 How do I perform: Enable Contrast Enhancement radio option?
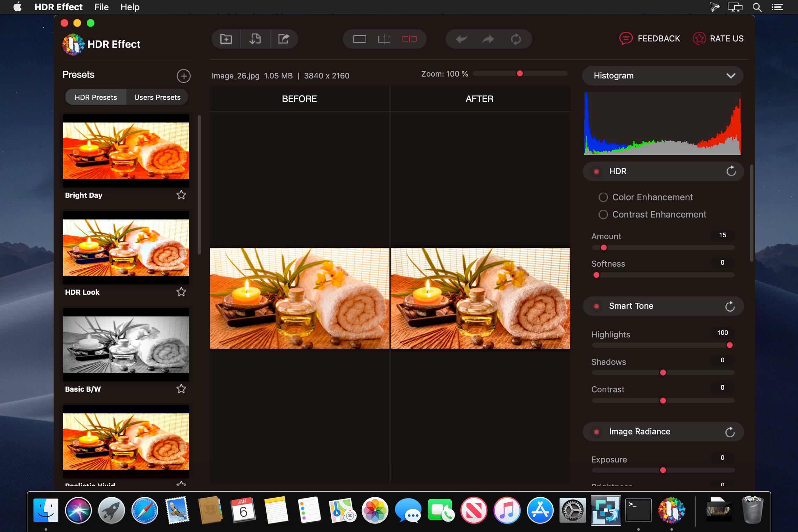click(603, 214)
